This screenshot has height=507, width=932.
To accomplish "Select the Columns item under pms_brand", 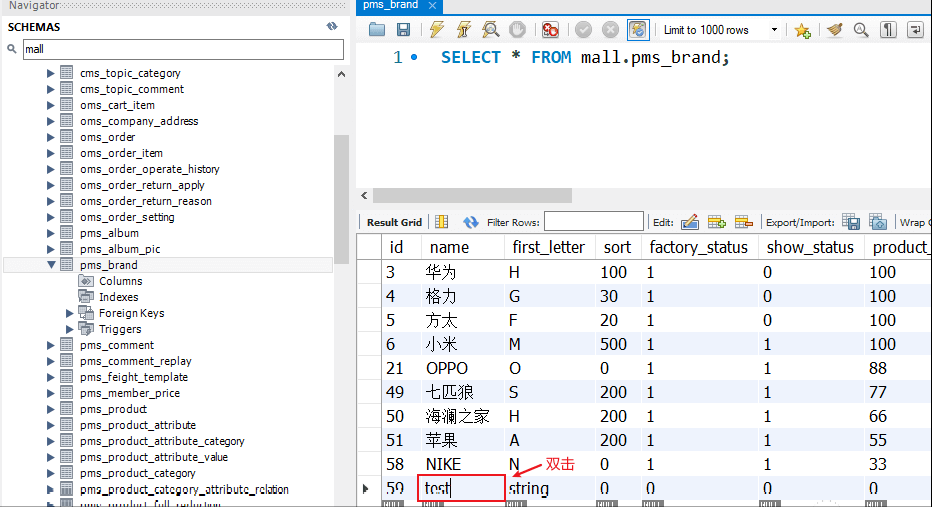I will 120,281.
